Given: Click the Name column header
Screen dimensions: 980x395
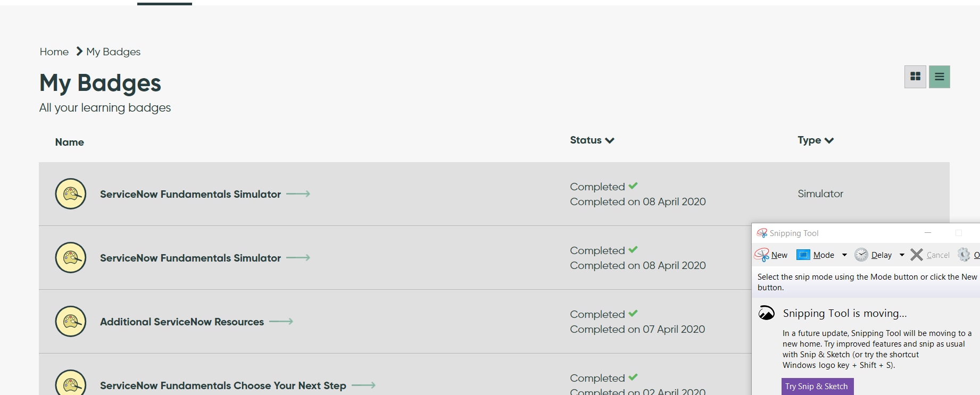Looking at the screenshot, I should [x=70, y=142].
